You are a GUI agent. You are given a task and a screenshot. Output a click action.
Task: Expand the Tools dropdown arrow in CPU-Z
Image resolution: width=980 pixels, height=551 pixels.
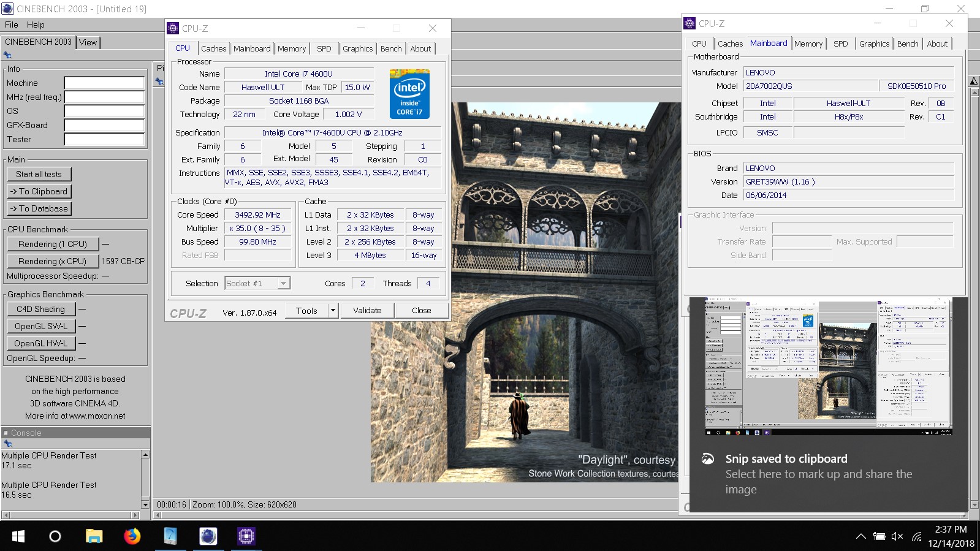tap(333, 311)
